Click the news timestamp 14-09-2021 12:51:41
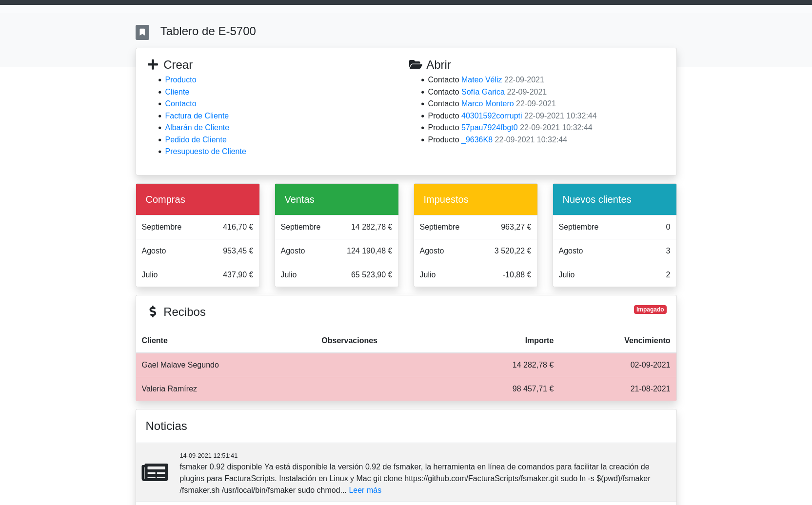Screen dimensions: 812x505 [x=208, y=455]
